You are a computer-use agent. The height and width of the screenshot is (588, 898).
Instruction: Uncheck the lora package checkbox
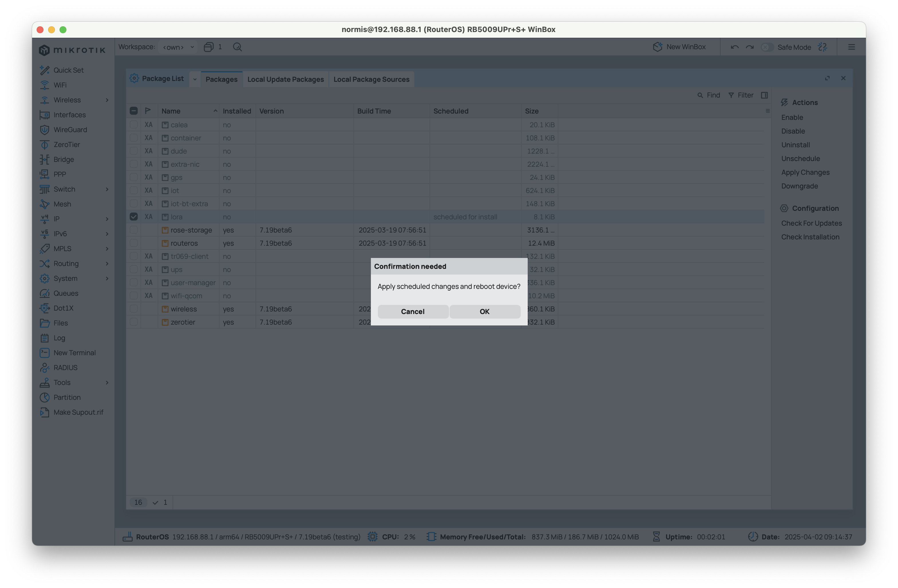pyautogui.click(x=134, y=216)
